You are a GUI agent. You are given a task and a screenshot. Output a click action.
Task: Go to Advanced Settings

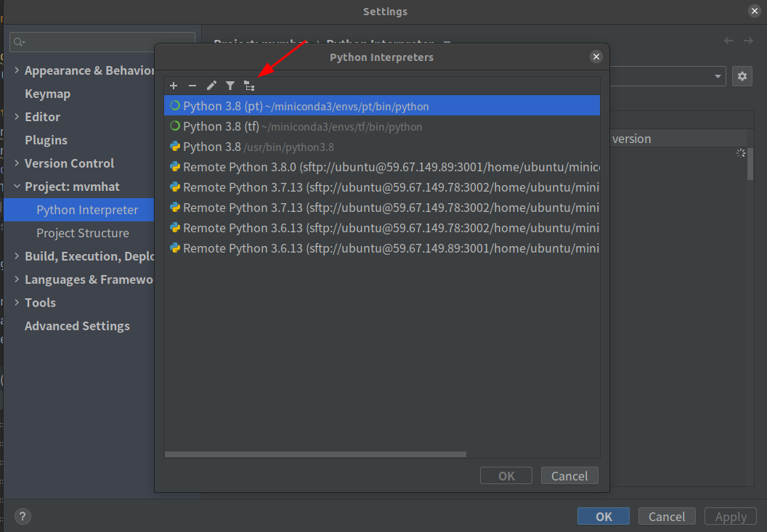(77, 326)
